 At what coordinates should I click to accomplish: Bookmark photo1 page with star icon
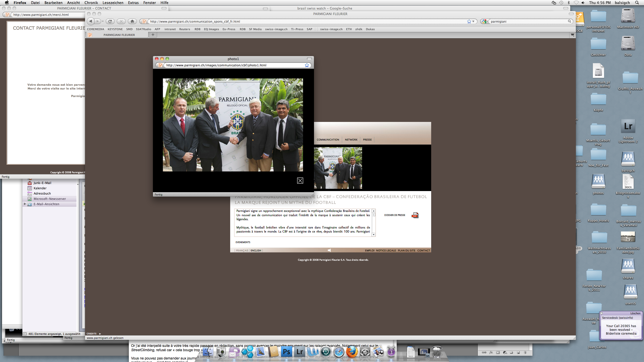point(307,65)
